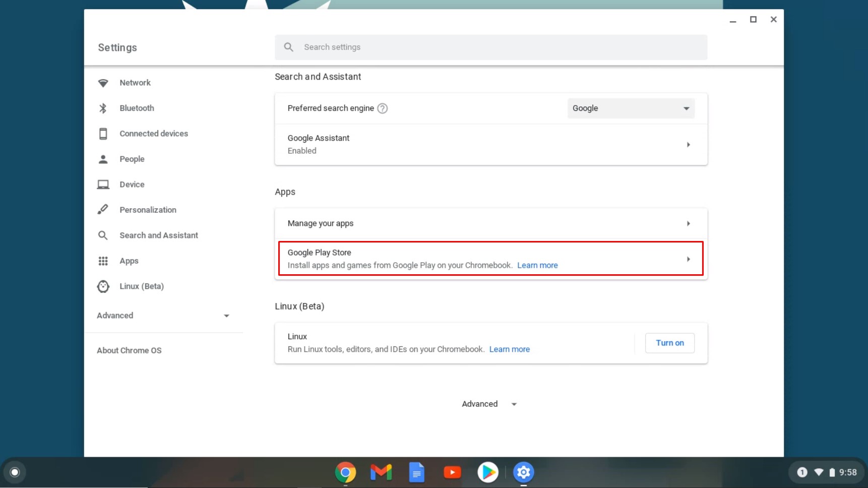Open Learn more link for Linux
The image size is (868, 488).
pyautogui.click(x=509, y=349)
